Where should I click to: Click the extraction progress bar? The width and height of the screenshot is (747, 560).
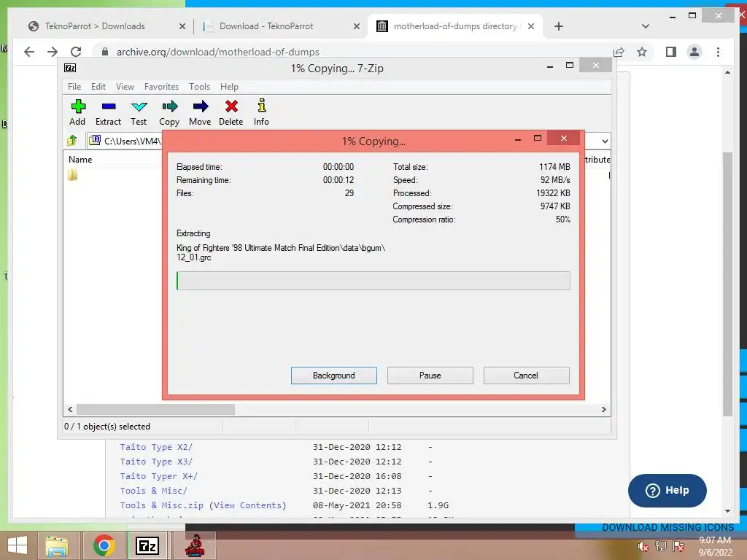pyautogui.click(x=373, y=281)
